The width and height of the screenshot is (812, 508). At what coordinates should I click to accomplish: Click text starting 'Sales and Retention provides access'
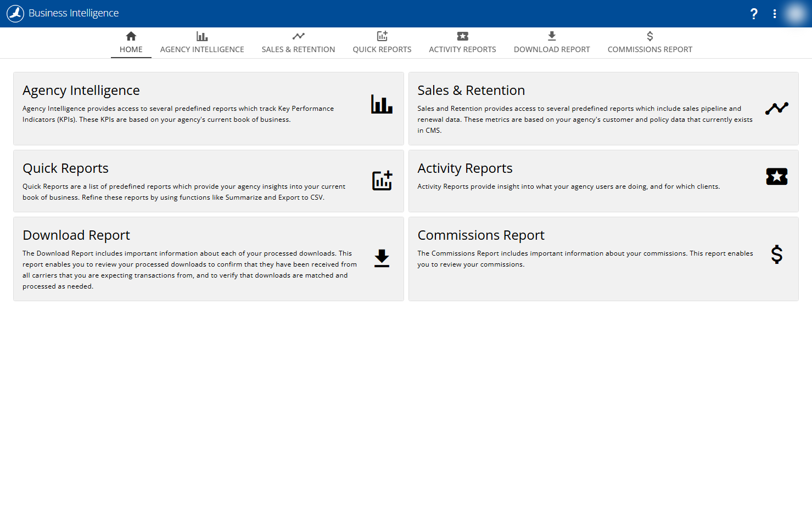[x=585, y=120]
